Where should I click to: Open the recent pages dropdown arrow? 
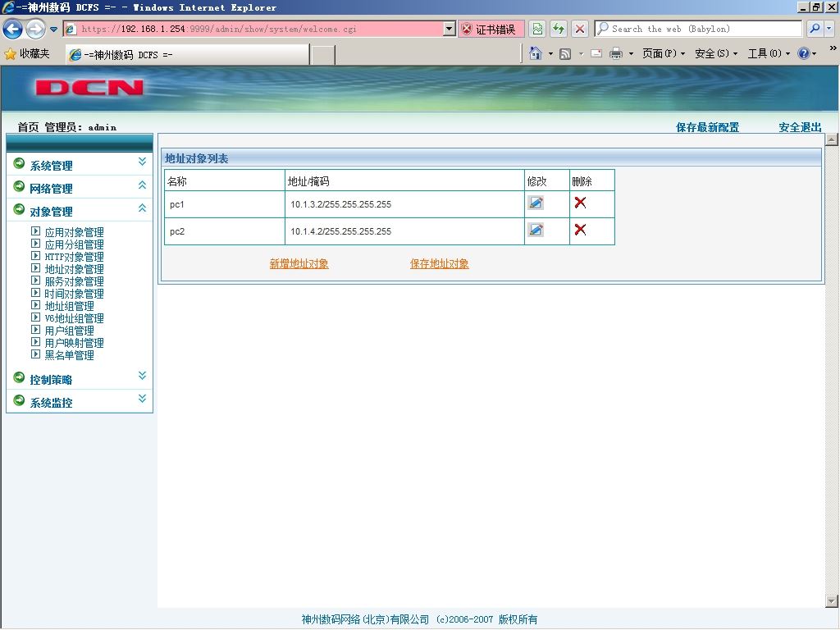(x=53, y=30)
